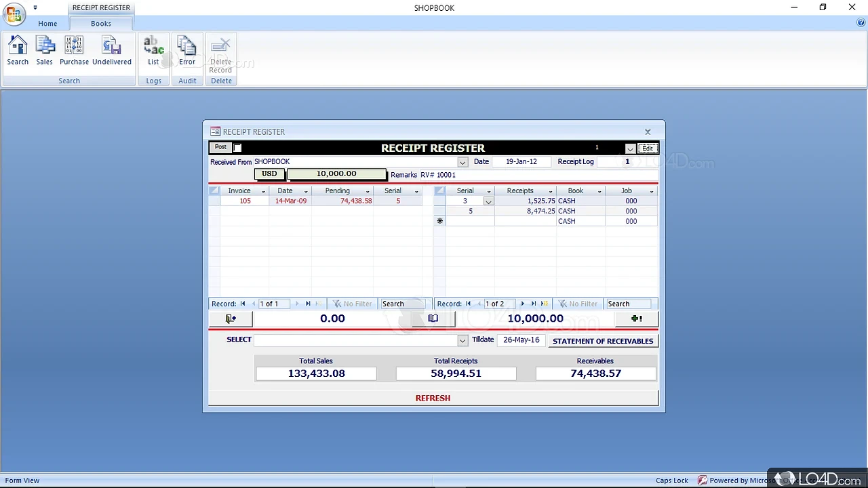Viewport: 868px width, 488px height.
Task: Click the exit door button below invoices
Action: point(231,319)
